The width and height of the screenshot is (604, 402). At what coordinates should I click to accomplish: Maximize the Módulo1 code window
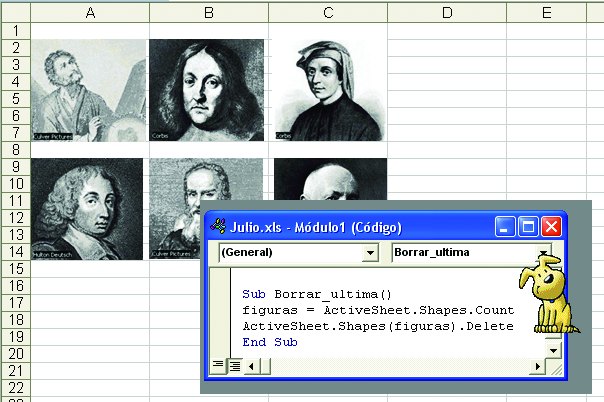coord(528,226)
